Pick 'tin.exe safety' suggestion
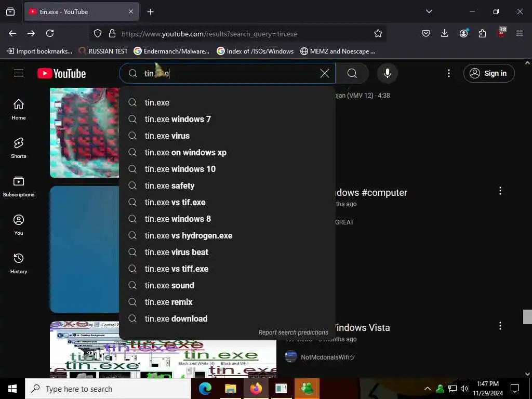The height and width of the screenshot is (399, 532). pos(227,185)
